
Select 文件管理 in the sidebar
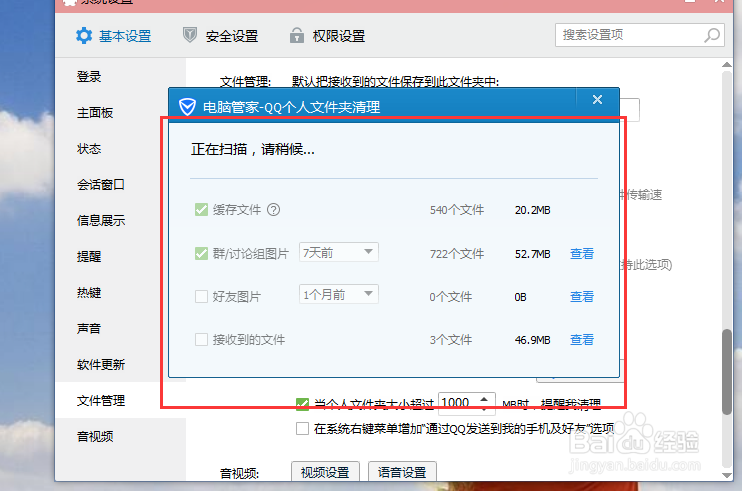tap(101, 400)
